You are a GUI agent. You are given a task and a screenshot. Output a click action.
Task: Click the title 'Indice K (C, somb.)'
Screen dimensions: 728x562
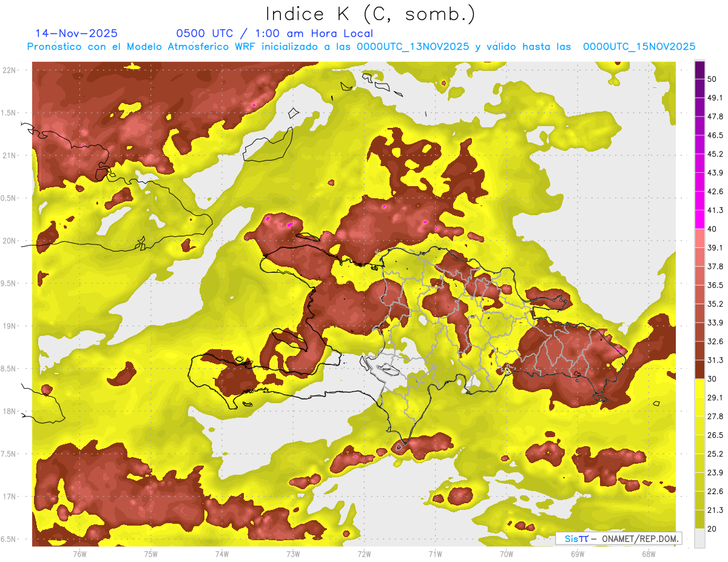tap(371, 14)
